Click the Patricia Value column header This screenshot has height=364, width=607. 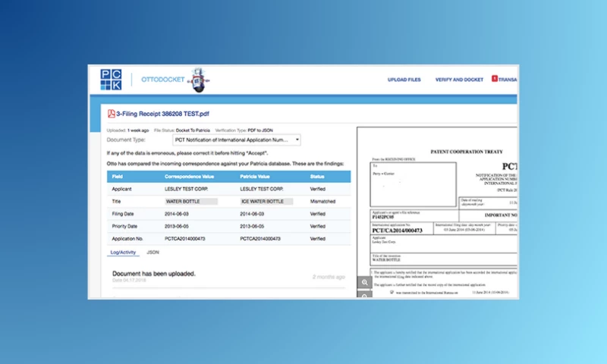point(255,177)
